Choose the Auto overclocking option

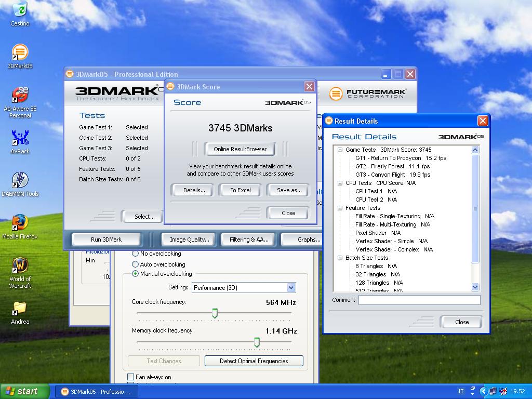[136, 264]
